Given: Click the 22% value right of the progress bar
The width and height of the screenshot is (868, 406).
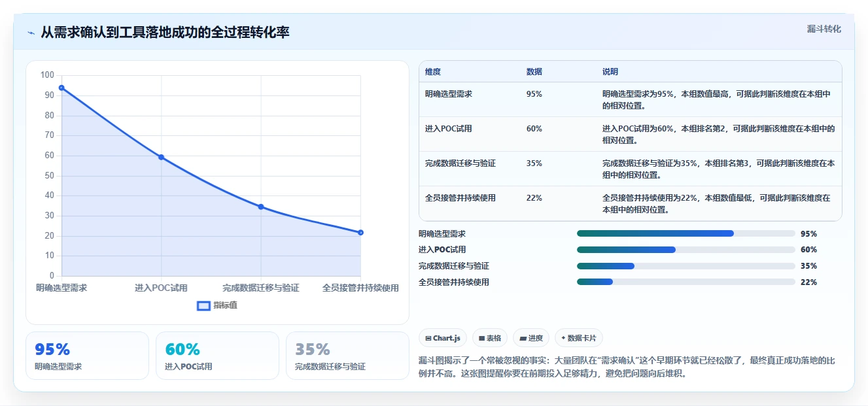Looking at the screenshot, I should [808, 282].
